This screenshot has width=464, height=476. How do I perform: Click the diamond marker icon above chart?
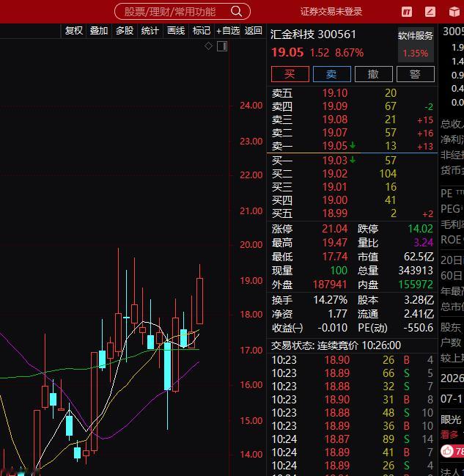[x=208, y=46]
